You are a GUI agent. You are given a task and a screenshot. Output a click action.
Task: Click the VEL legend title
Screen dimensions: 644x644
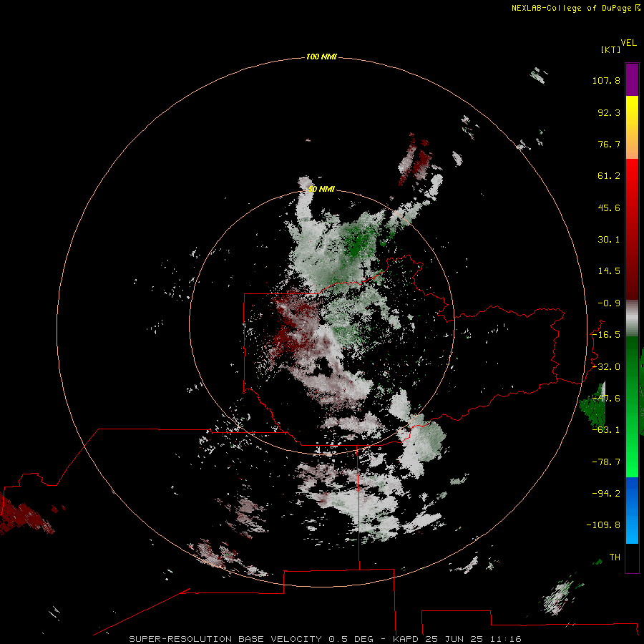628,43
